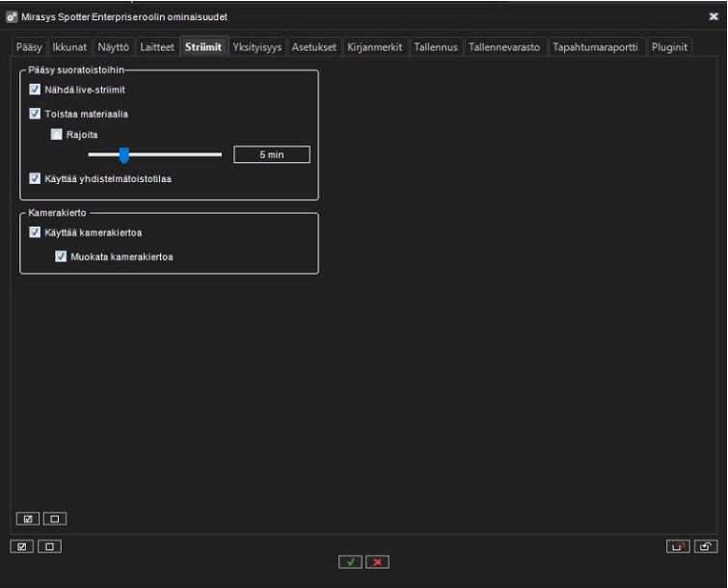
Task: Click the 5 min value field
Action: (x=272, y=154)
